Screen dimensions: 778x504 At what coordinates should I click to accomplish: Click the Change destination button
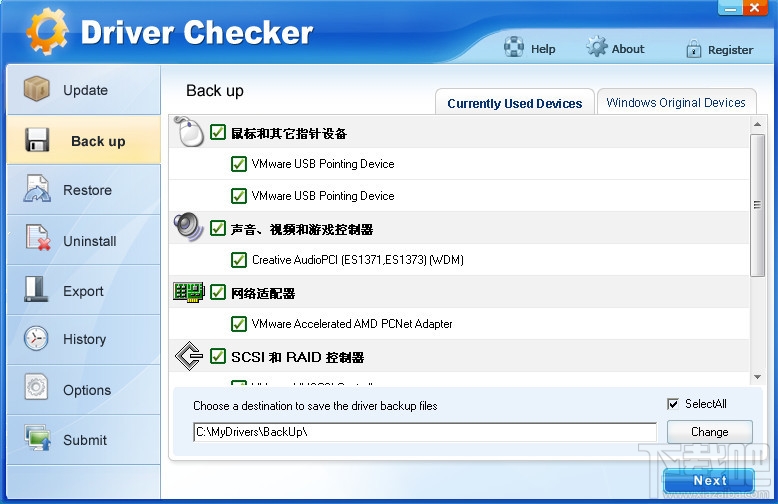tap(710, 432)
